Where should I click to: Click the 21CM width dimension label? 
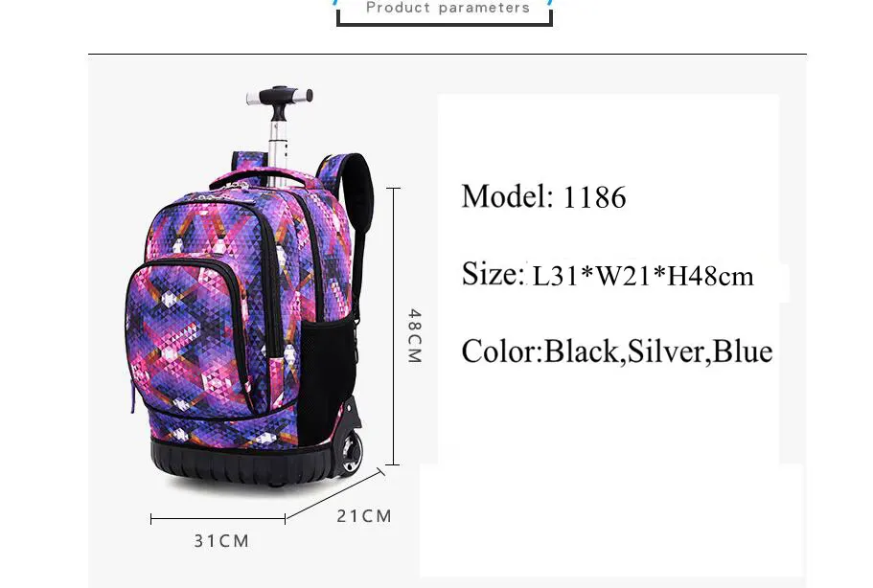[364, 516]
